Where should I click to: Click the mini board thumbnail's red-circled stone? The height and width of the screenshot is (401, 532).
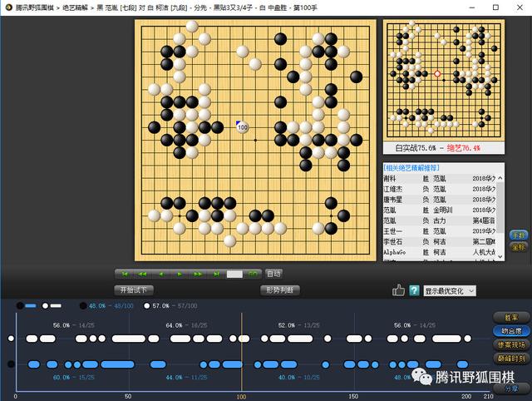pos(437,74)
